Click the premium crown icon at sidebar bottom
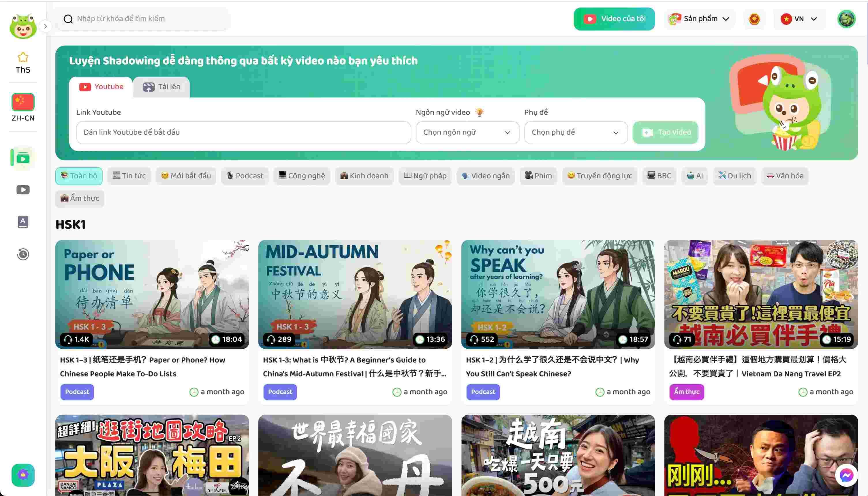868x496 pixels. tap(23, 475)
